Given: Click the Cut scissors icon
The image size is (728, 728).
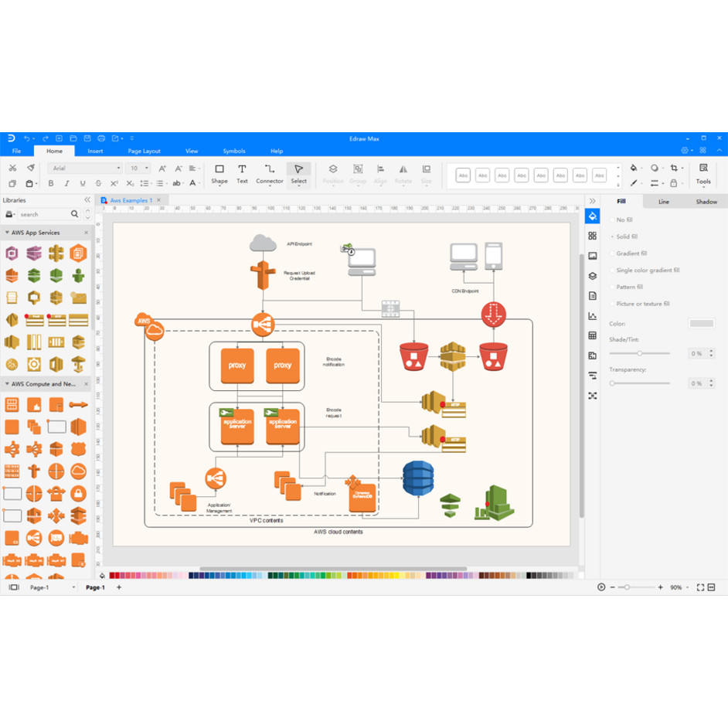Looking at the screenshot, I should tap(12, 168).
